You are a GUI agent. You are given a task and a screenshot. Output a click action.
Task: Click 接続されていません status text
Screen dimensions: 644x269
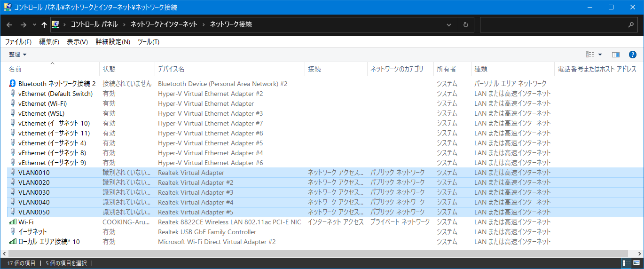pos(127,84)
